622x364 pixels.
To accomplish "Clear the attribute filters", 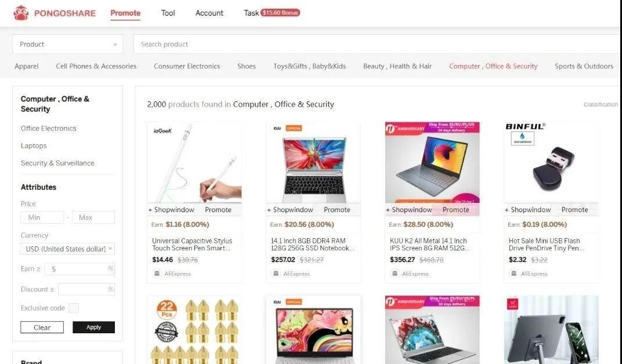I will click(42, 327).
